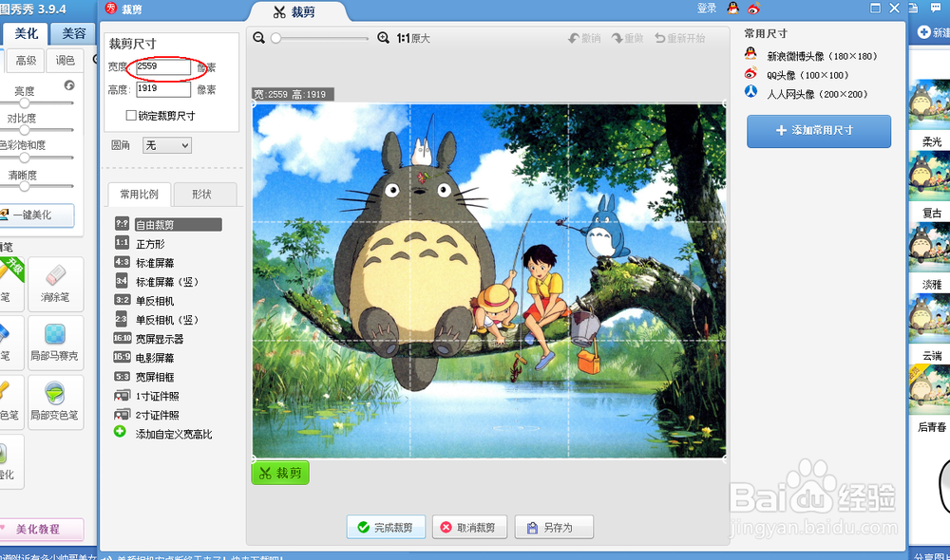The width and height of the screenshot is (950, 560).
Task: Switch to 调色 sub-tab
Action: coord(65,61)
